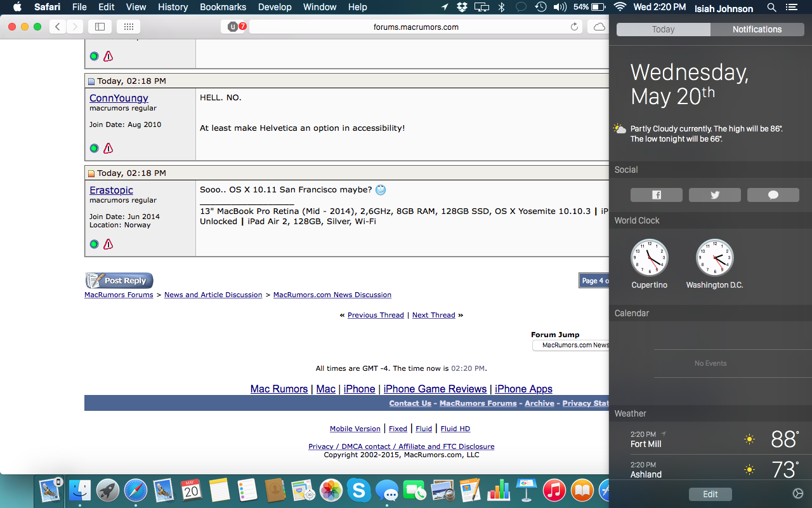
Task: Click forums.macrumors.com address field
Action: pos(416,27)
